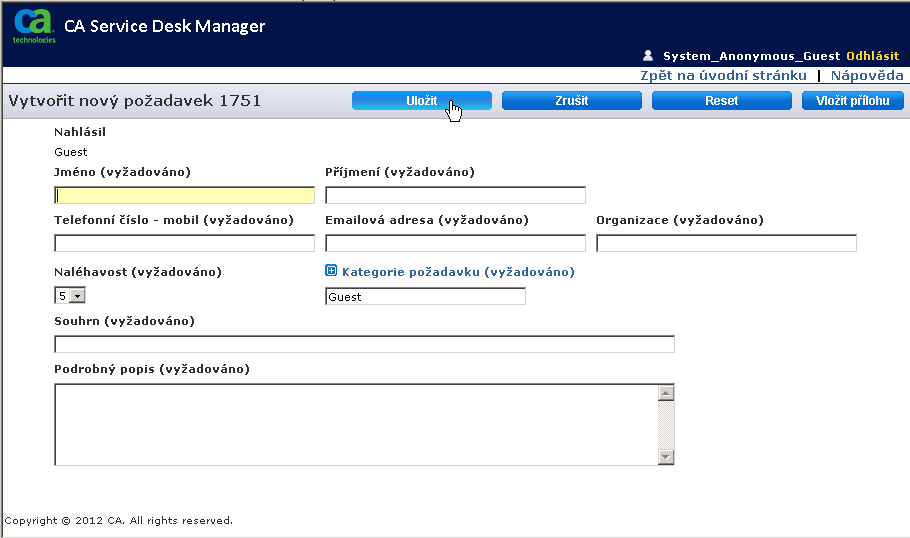Viewport: 910px width, 538px height.
Task: Click the description scrollbar down arrow
Action: [666, 457]
